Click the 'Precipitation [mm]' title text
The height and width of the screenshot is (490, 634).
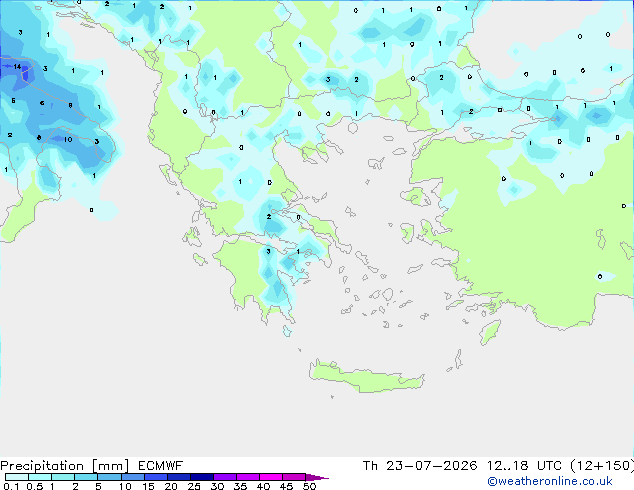click(x=65, y=466)
